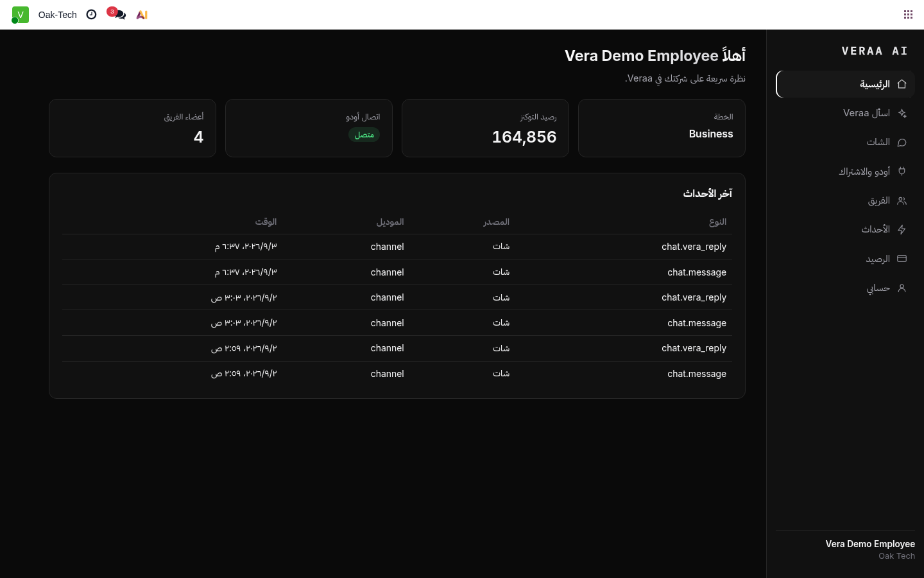
Task: Click chat.message at ٢:٥٩ ص row
Action: click(x=696, y=374)
